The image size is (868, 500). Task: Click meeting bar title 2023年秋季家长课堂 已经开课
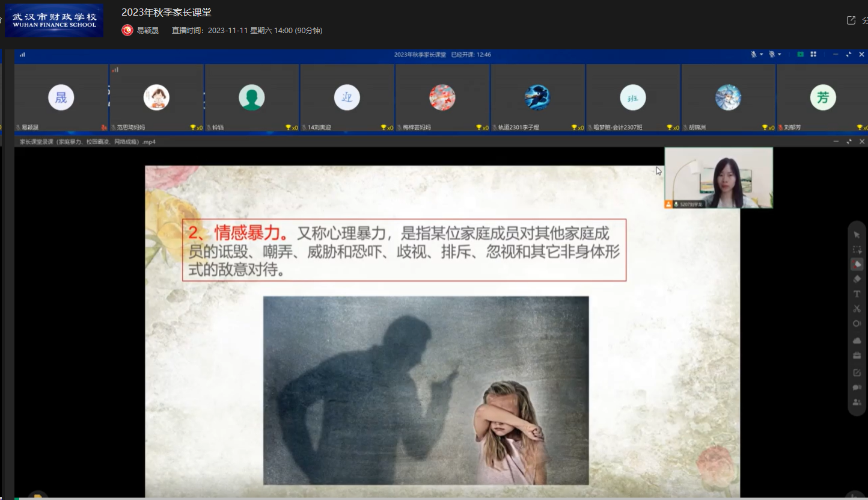[442, 54]
